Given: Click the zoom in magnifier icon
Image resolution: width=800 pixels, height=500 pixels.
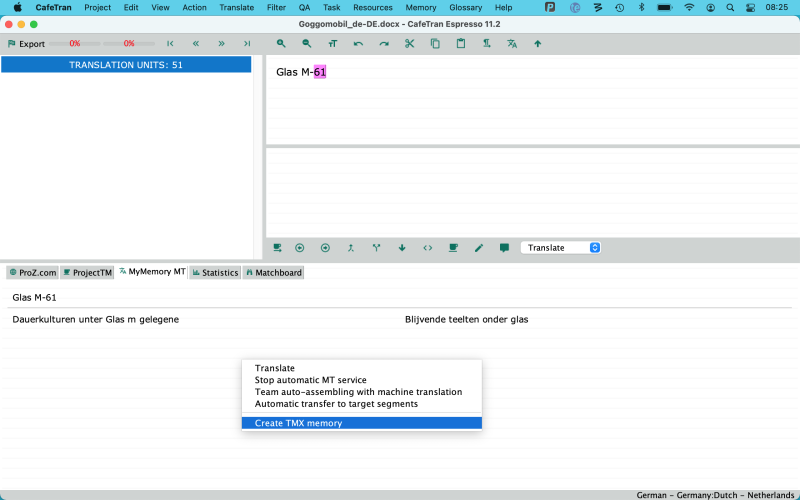Looking at the screenshot, I should pyautogui.click(x=281, y=44).
